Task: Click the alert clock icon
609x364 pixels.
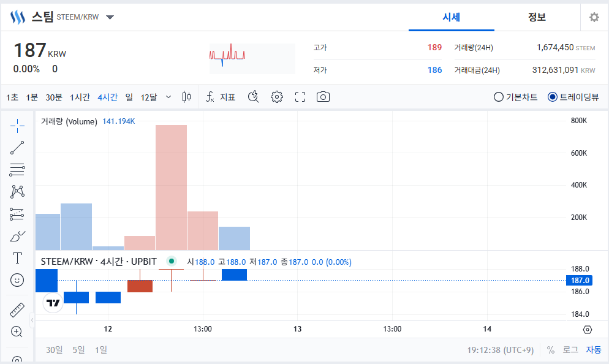Action: click(x=253, y=97)
